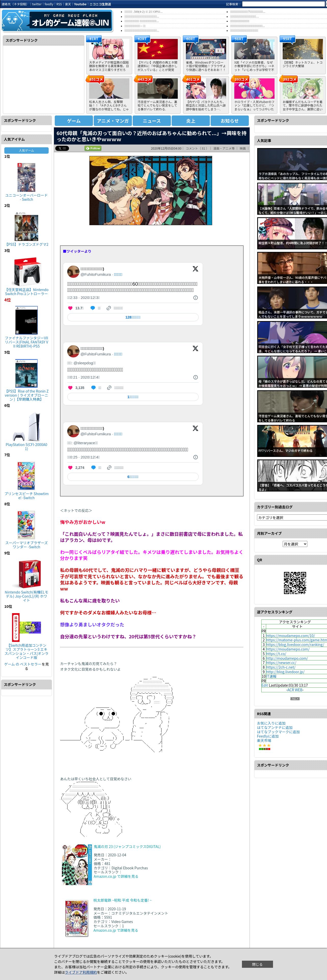
Task: Open ユニコーンオーバーロード Switch product thumbnail
Action: click(x=26, y=177)
